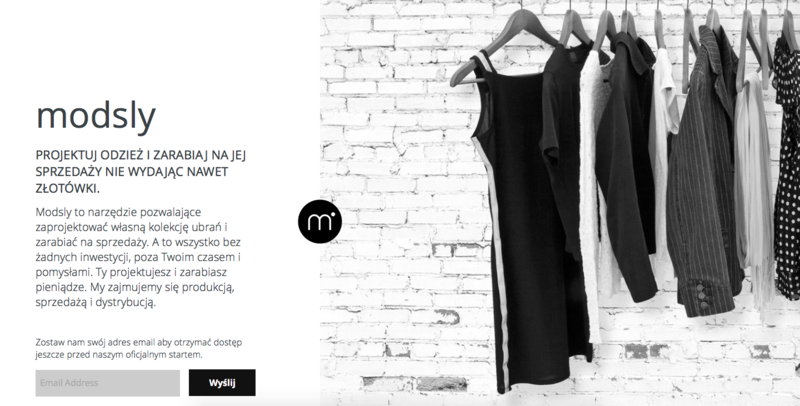
Task: Click the 'Zostaw nam swój adres email' prompt text
Action: coord(138,348)
